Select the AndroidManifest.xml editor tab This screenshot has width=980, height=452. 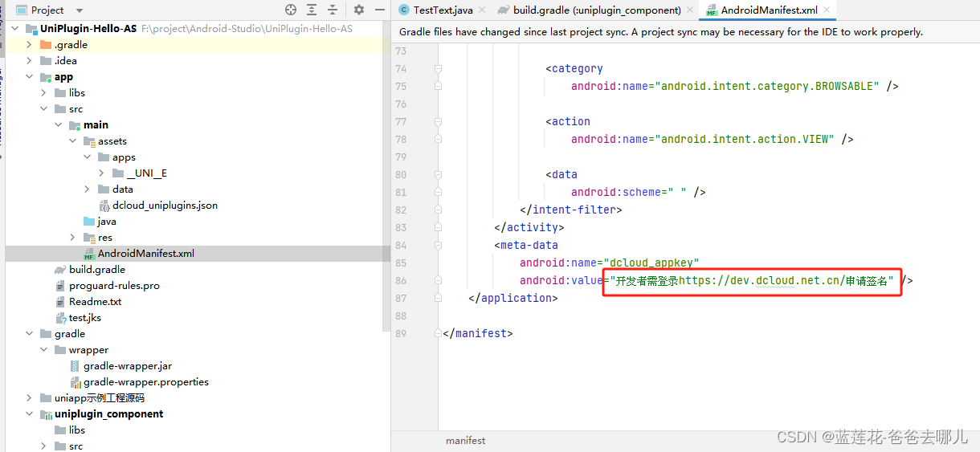click(769, 10)
